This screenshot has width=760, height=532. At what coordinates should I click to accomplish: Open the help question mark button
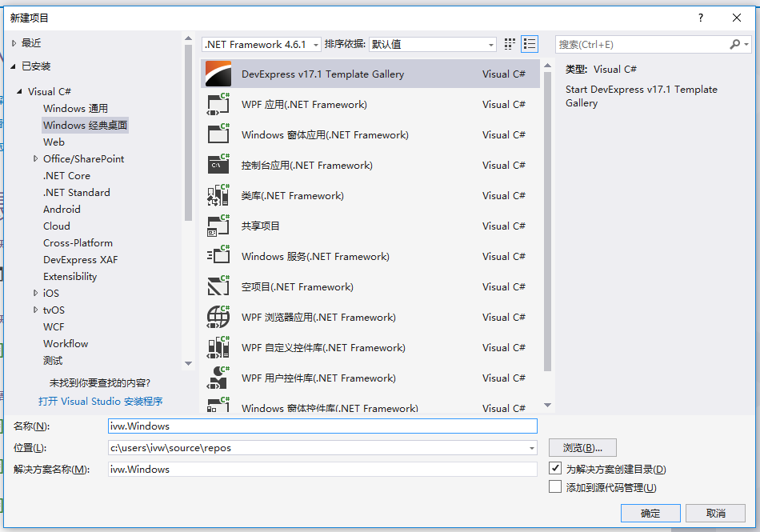(x=700, y=18)
